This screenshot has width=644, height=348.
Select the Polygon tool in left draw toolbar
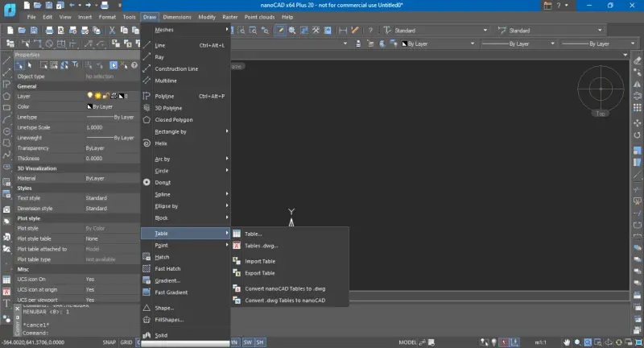6,96
